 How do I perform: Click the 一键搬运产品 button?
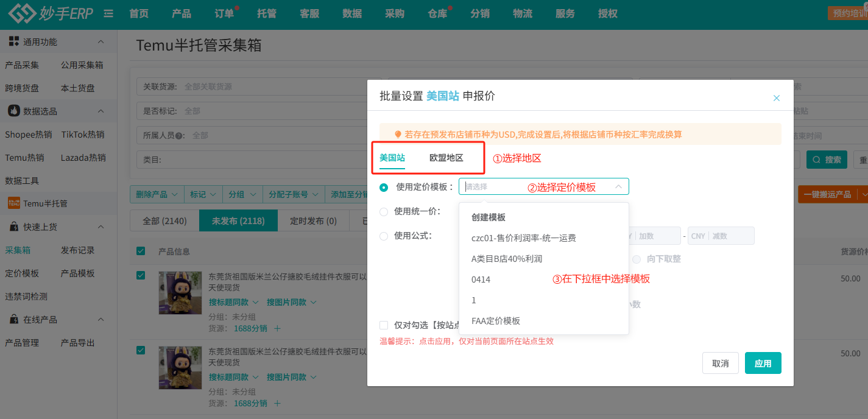click(x=827, y=194)
